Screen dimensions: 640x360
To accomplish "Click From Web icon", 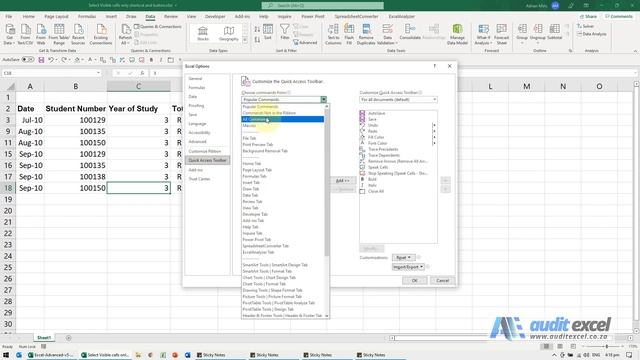I will pyautogui.click(x=41, y=34).
